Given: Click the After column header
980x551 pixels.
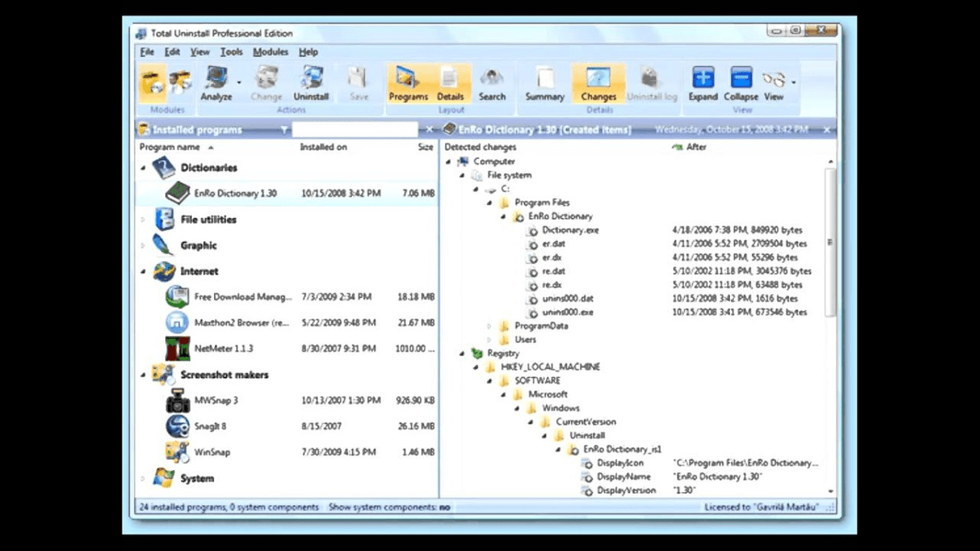Looking at the screenshot, I should pos(697,148).
